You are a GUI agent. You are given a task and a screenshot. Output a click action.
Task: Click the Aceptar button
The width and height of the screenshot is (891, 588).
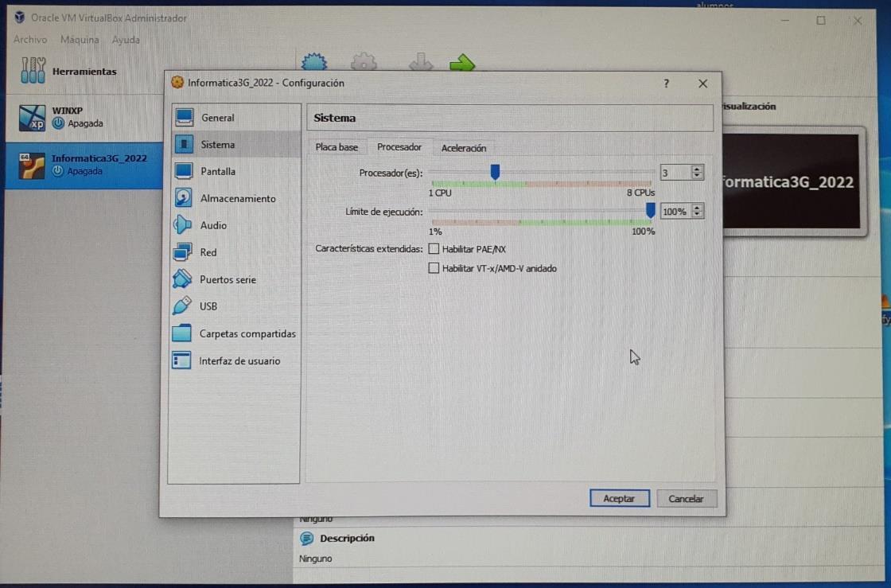point(620,498)
